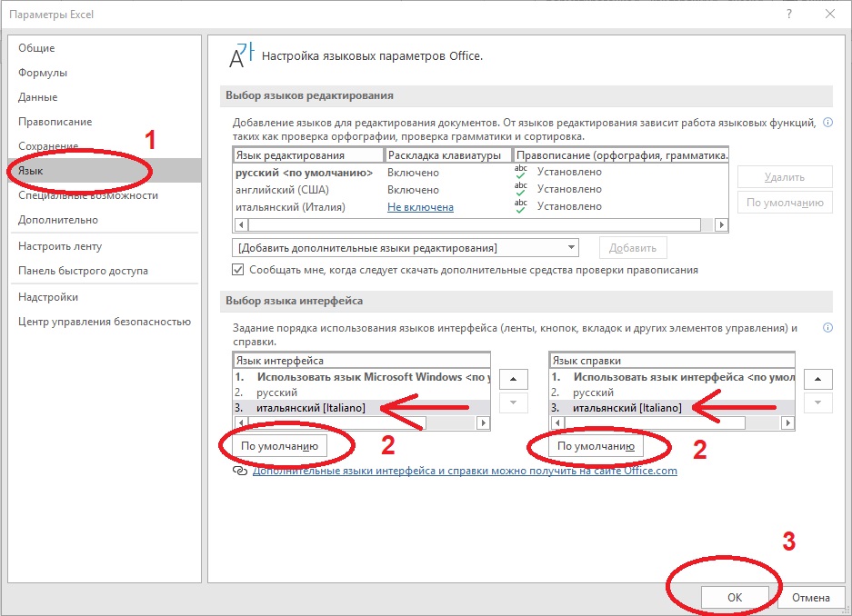The image size is (852, 616).
Task: Click the move down arrow for interface language
Action: [x=513, y=402]
